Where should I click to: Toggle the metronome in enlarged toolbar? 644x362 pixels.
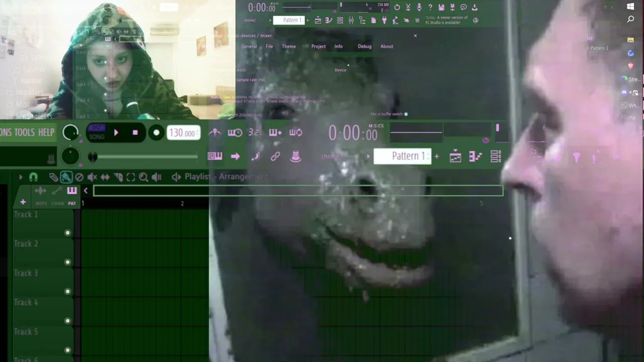[215, 133]
